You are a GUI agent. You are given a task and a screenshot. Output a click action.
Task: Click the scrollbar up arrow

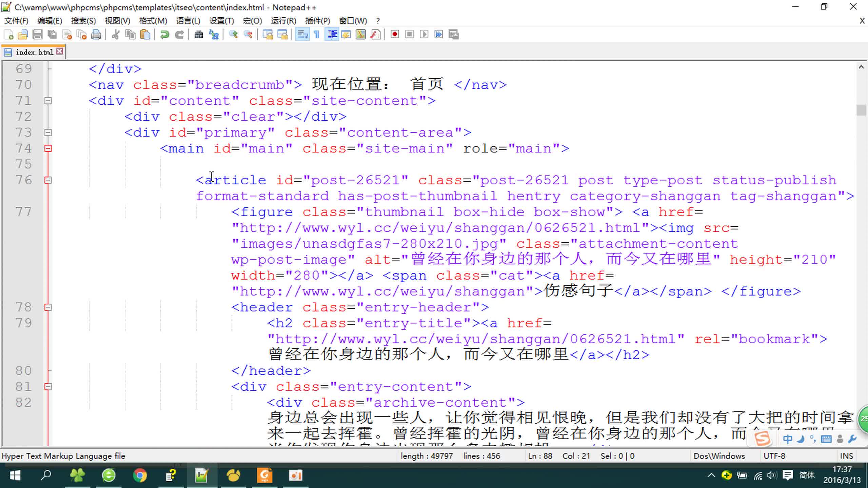(x=861, y=67)
